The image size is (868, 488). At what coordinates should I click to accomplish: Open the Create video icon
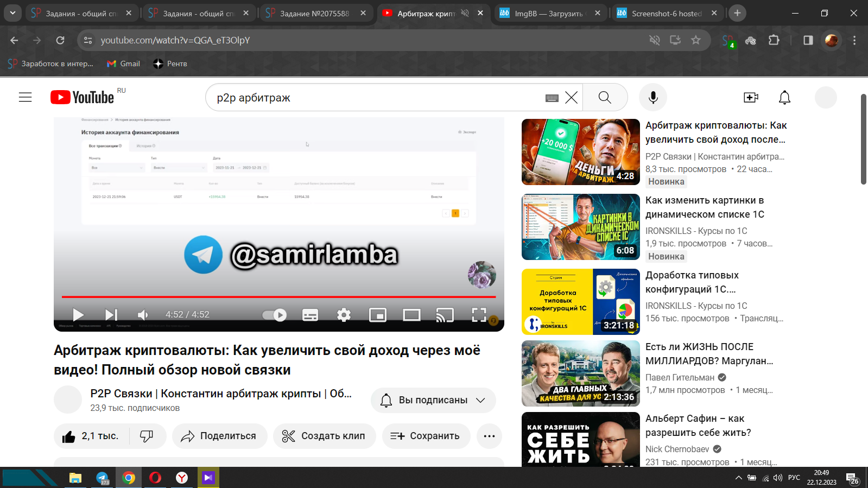[751, 97]
